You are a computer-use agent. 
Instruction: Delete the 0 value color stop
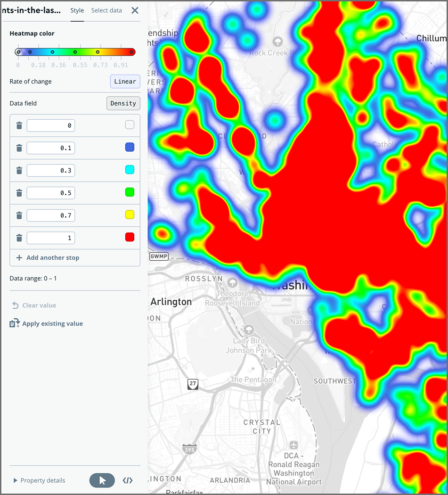point(18,125)
